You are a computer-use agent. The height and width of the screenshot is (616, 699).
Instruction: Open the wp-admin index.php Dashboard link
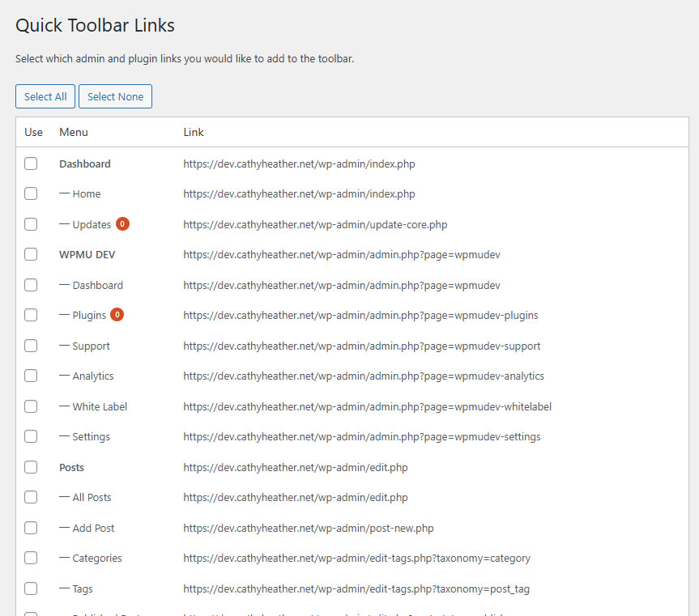(x=299, y=164)
